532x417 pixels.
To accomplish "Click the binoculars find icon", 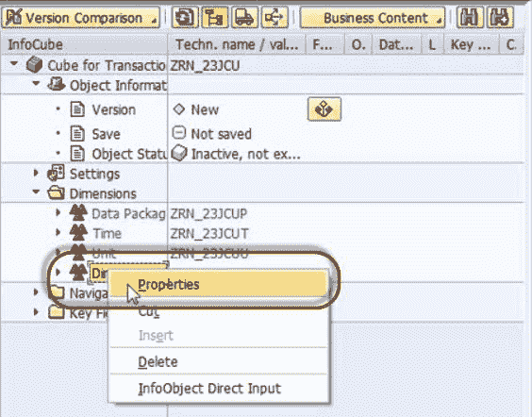I will click(x=470, y=18).
